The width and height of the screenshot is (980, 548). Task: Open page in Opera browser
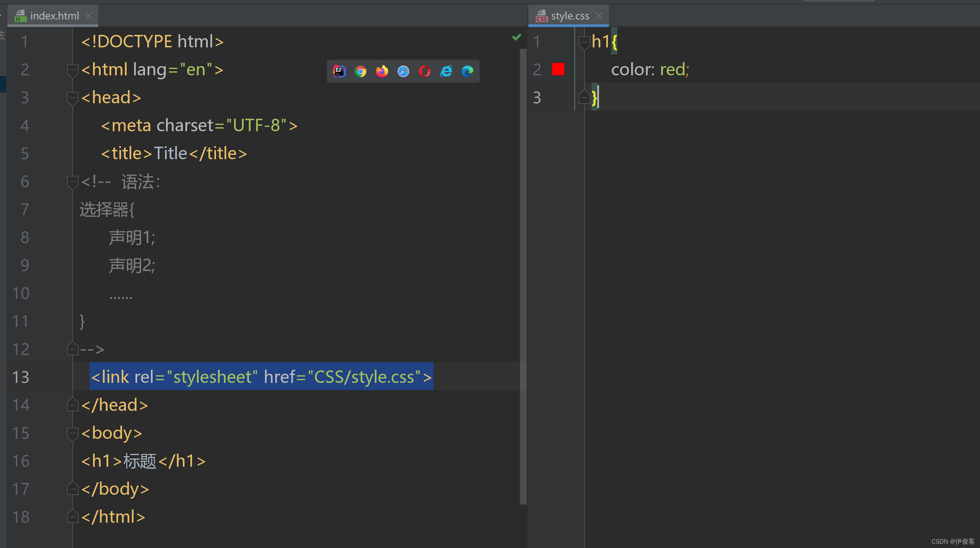[x=424, y=71]
